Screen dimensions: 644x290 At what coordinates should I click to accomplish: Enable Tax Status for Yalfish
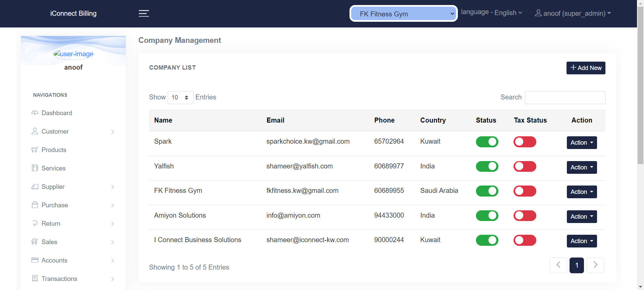525,166
